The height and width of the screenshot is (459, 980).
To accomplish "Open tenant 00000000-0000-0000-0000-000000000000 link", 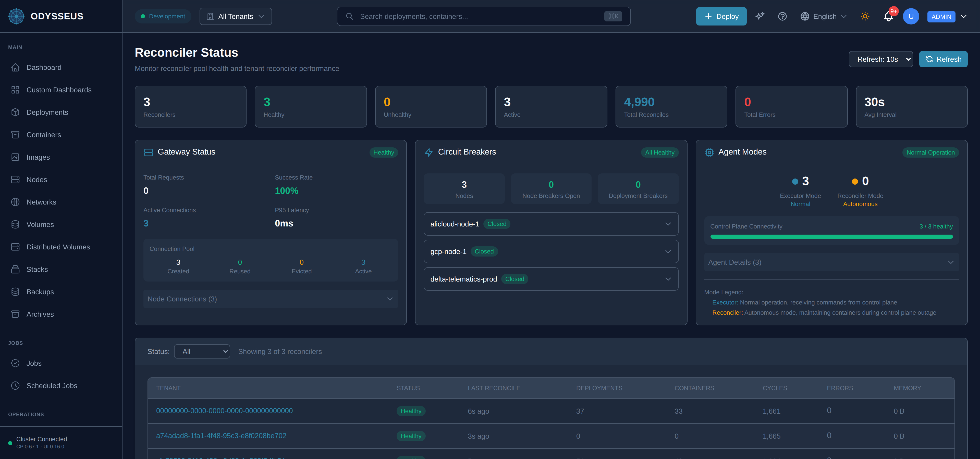I will coord(224,411).
